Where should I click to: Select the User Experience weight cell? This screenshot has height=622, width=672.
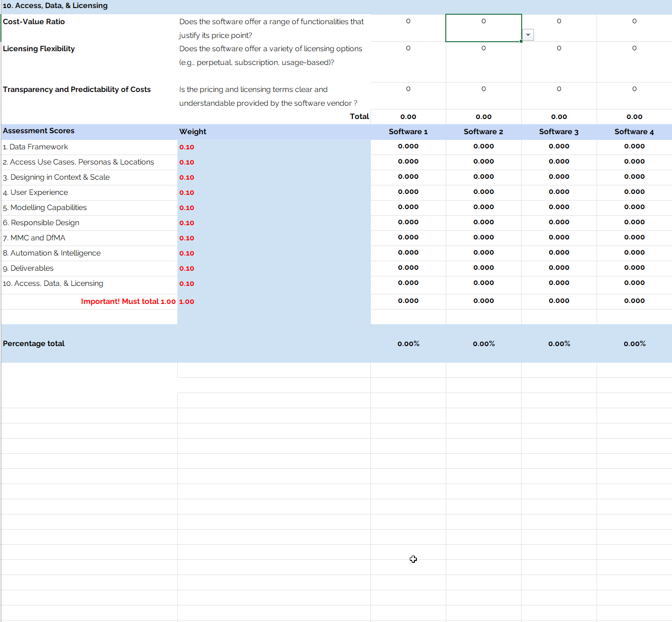187,192
